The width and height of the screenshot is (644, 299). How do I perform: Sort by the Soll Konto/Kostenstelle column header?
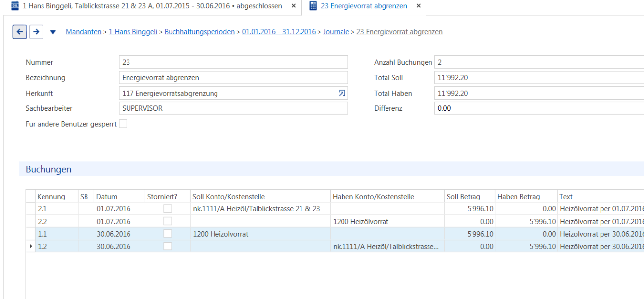260,197
